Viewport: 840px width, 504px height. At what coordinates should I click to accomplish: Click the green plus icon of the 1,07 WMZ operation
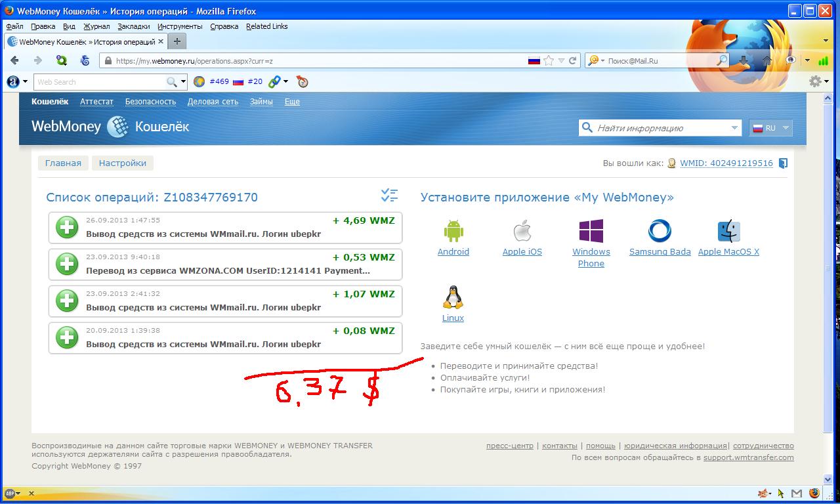pyautogui.click(x=67, y=301)
